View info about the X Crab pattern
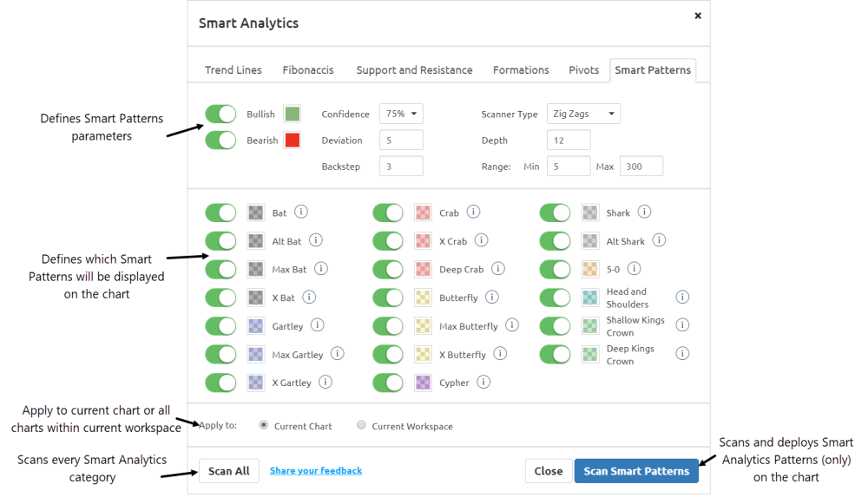This screenshot has width=868, height=504. (x=481, y=240)
